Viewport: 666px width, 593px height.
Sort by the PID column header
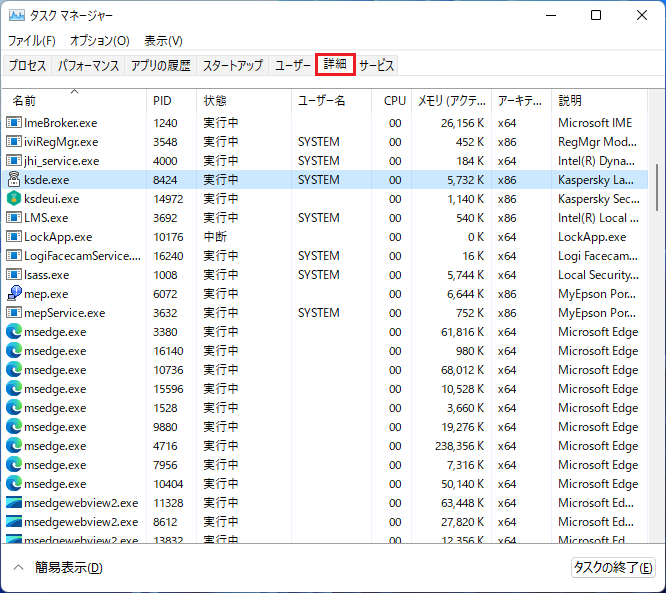click(171, 101)
